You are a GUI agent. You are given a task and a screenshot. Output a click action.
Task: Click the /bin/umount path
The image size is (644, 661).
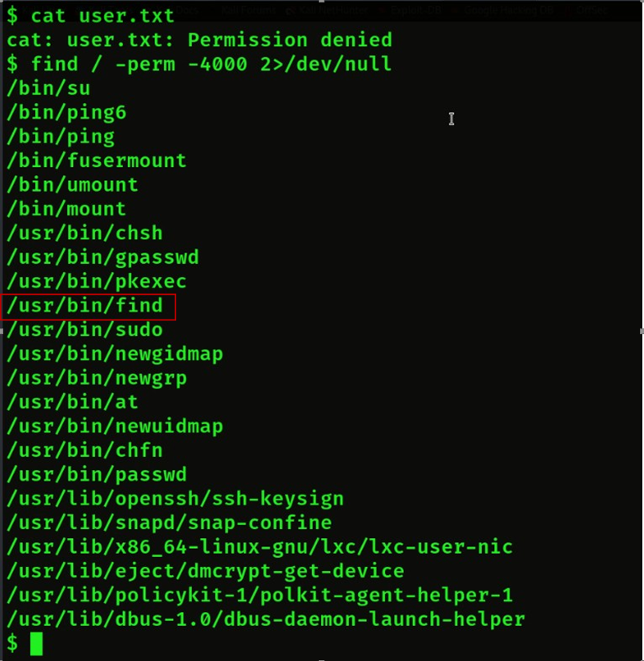point(73,185)
